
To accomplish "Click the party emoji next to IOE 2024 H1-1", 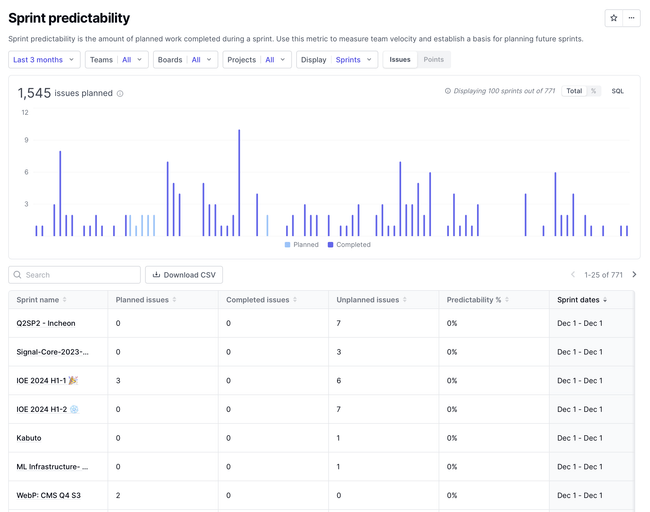I will [x=73, y=380].
